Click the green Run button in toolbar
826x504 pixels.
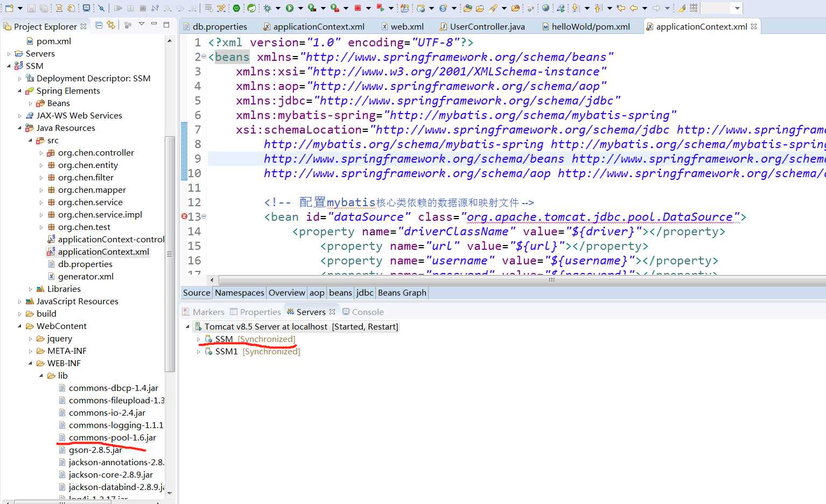click(x=290, y=8)
